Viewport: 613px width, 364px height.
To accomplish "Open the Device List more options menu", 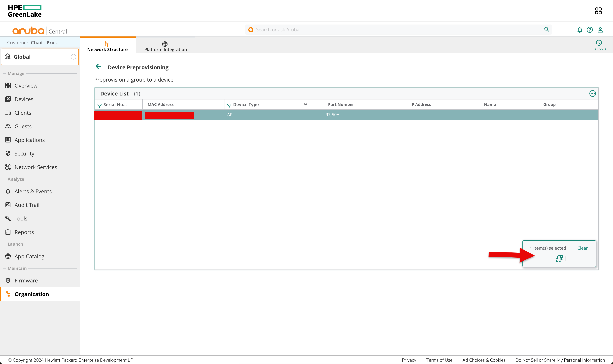I will 592,93.
